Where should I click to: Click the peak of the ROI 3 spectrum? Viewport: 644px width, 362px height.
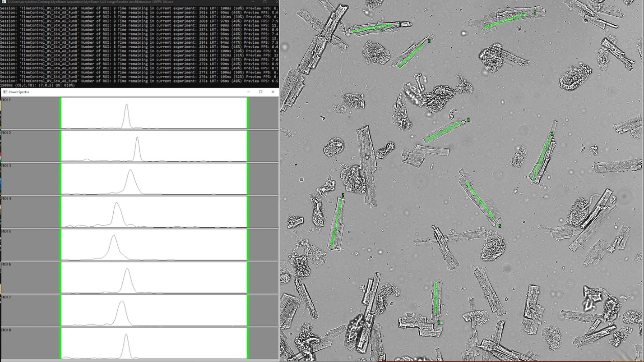[130, 170]
